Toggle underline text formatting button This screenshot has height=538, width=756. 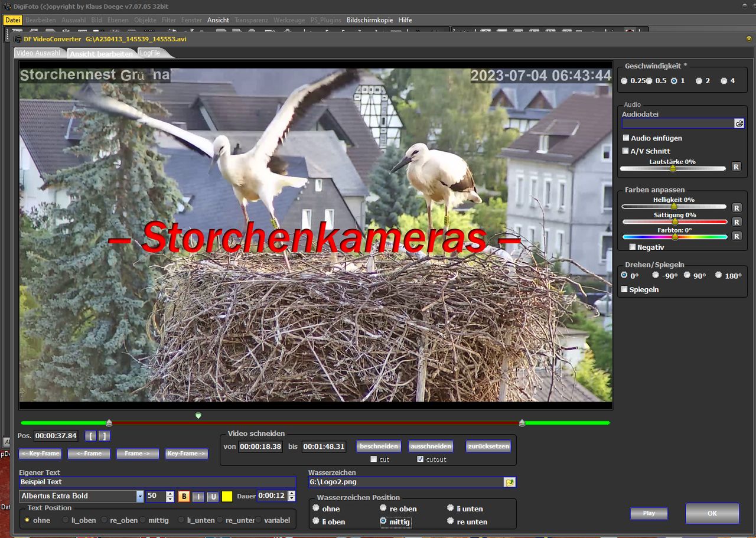(x=213, y=497)
